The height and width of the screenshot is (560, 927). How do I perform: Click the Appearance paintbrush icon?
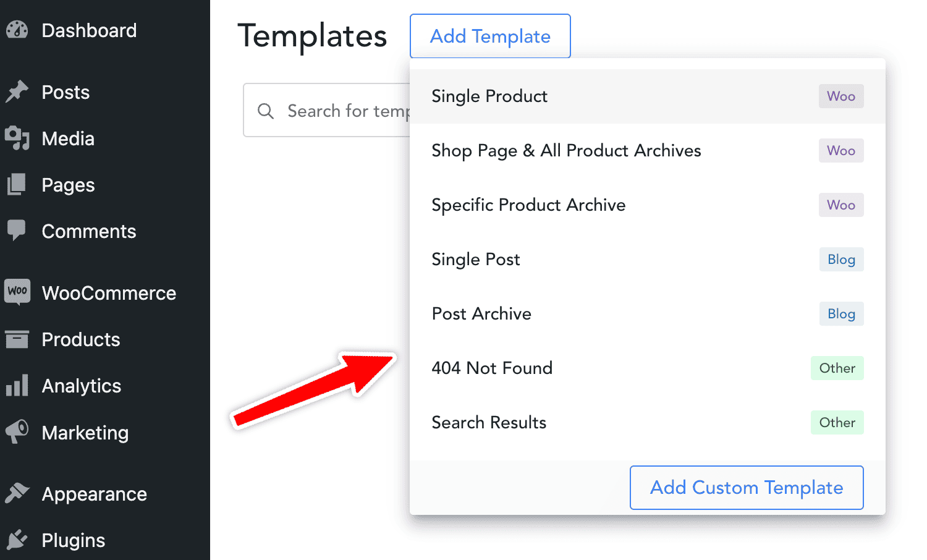(x=17, y=493)
